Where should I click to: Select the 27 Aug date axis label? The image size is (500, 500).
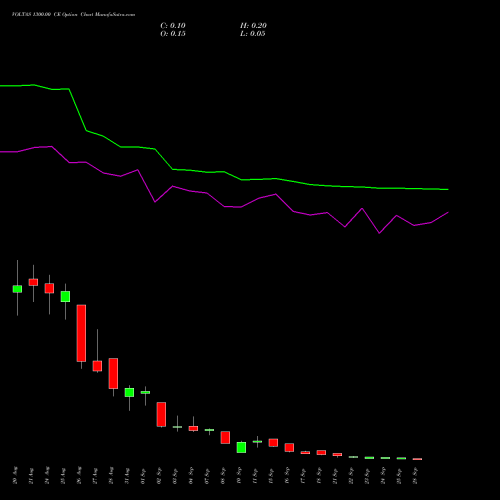pyautogui.click(x=95, y=475)
